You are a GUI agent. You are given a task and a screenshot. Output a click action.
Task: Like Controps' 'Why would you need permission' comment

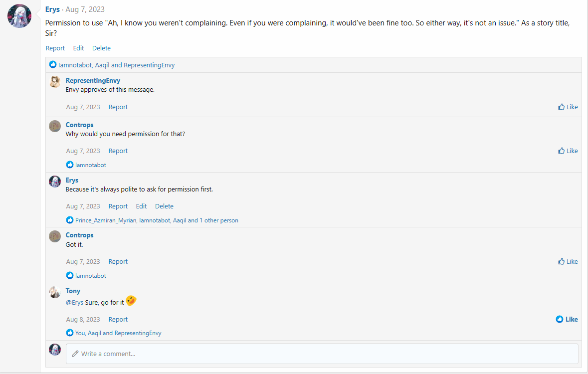(x=568, y=151)
